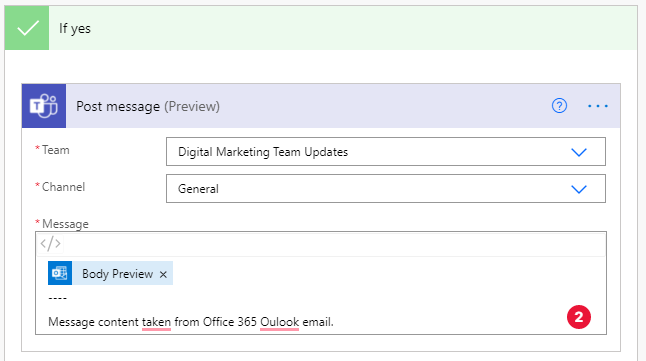This screenshot has height=361, width=646.
Task: Click in the message text about Office 365
Action: pos(191,322)
